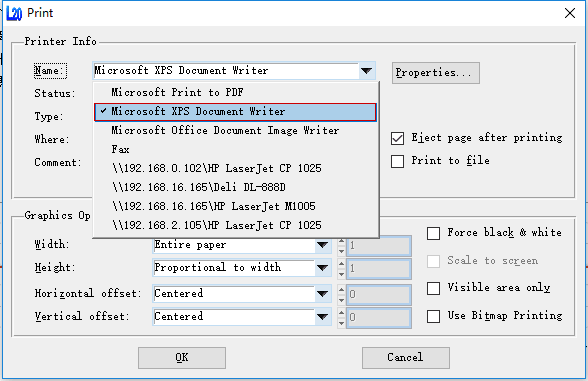
Task: Click the L20 app icon in title bar
Action: click(14, 14)
